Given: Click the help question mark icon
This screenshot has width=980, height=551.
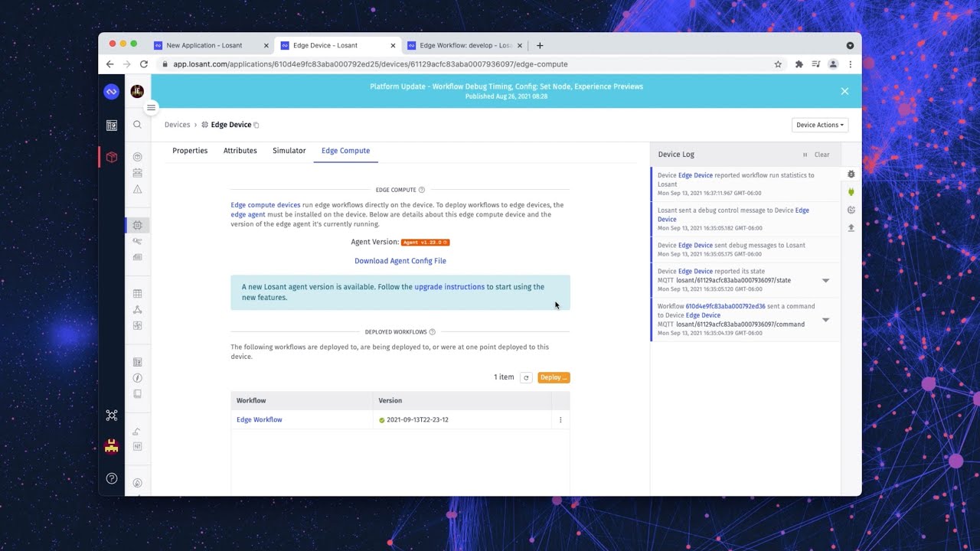Looking at the screenshot, I should coord(112,478).
